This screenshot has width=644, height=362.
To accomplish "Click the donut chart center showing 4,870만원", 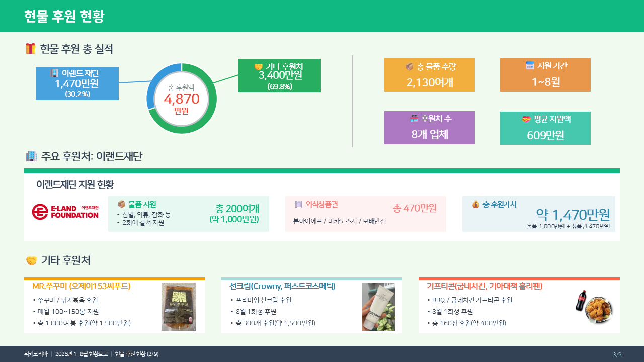I will coord(181,99).
